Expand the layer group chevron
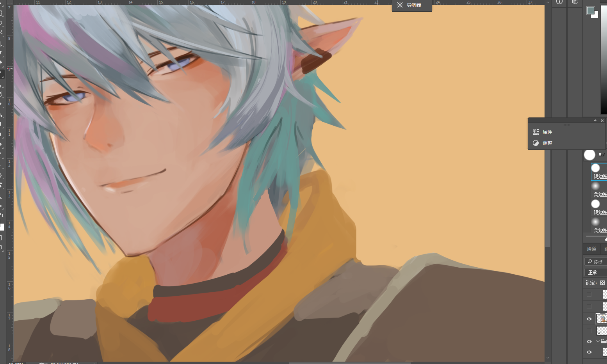The image size is (607, 364). click(x=598, y=341)
